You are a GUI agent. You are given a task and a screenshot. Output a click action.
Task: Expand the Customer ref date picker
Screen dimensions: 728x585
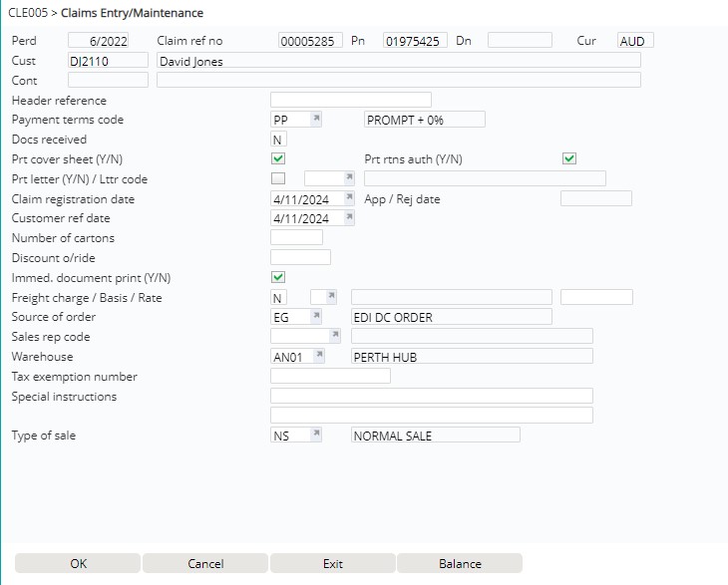(349, 218)
